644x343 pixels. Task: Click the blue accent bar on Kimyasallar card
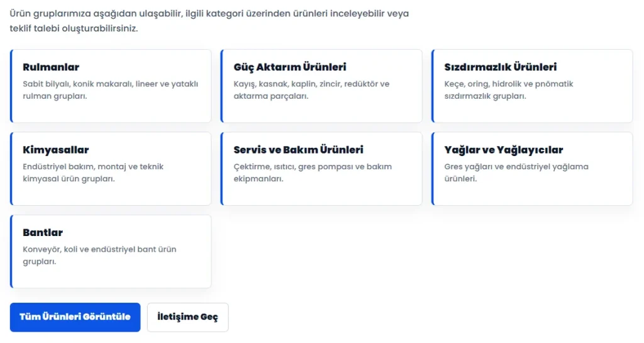click(x=11, y=169)
